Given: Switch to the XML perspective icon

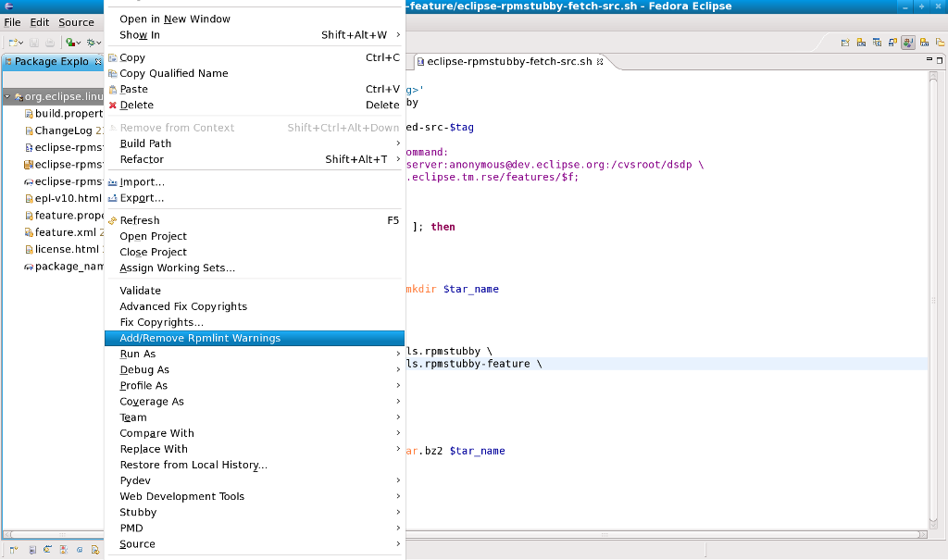Looking at the screenshot, I should pos(861,43).
